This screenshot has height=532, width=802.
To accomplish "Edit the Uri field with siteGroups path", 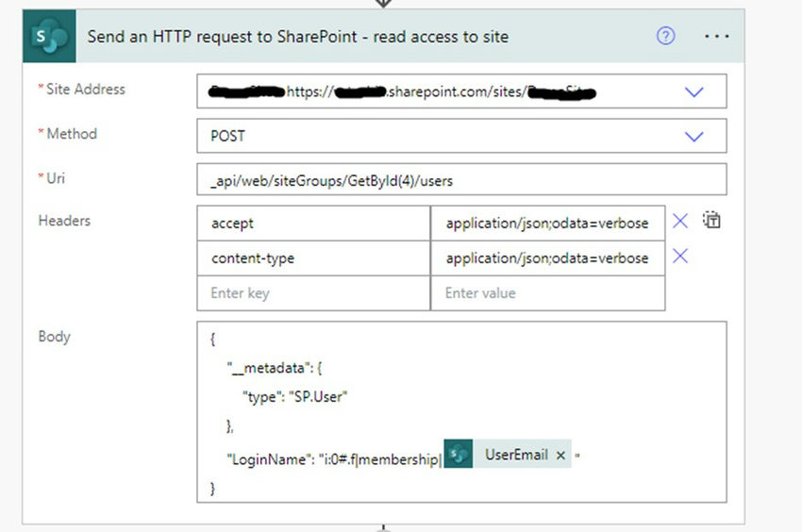I will point(461,179).
